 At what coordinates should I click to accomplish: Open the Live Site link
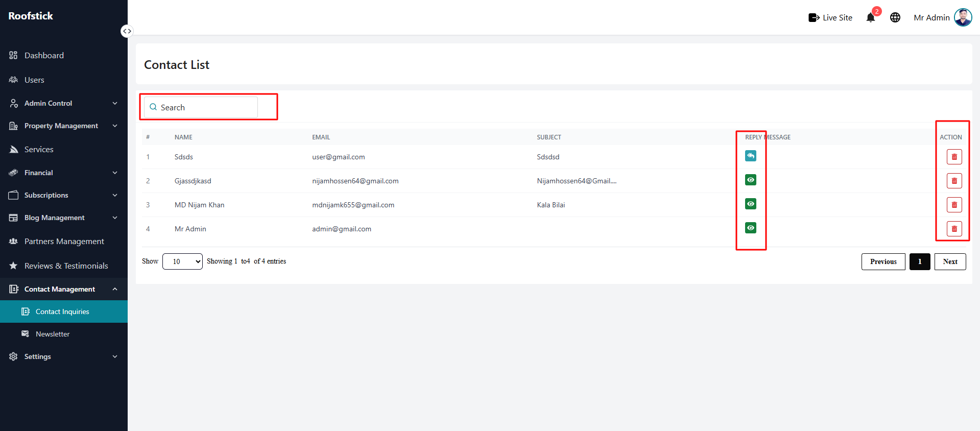[830, 17]
